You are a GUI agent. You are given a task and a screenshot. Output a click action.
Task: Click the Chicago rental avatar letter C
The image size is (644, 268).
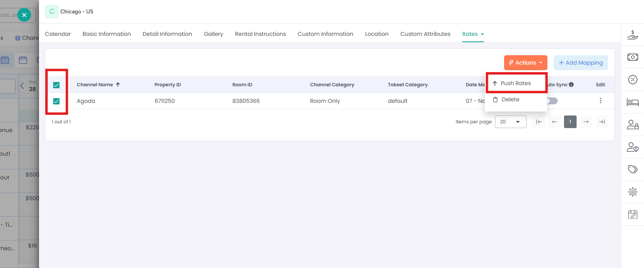pos(52,11)
